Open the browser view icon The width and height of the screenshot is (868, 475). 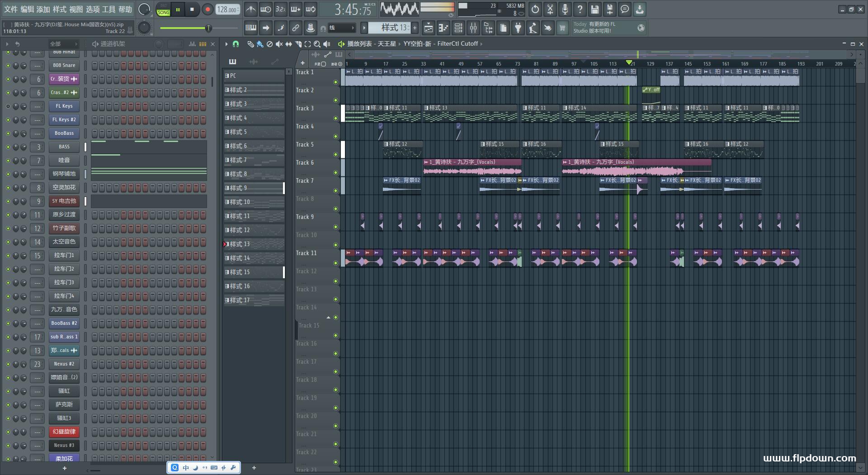pyautogui.click(x=488, y=28)
